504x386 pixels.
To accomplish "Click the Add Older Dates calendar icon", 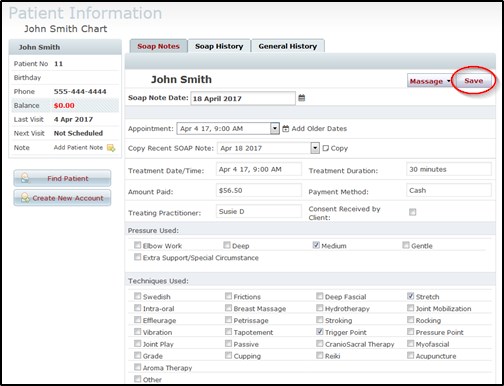I will point(286,129).
